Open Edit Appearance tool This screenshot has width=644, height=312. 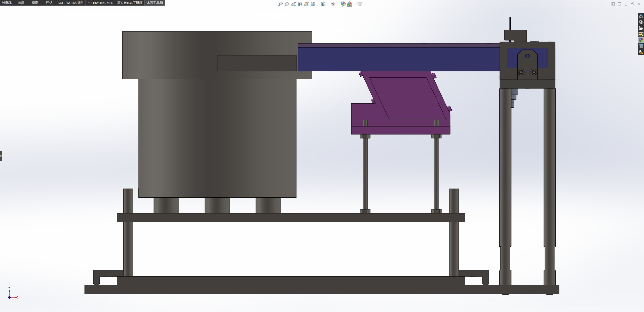343,4
